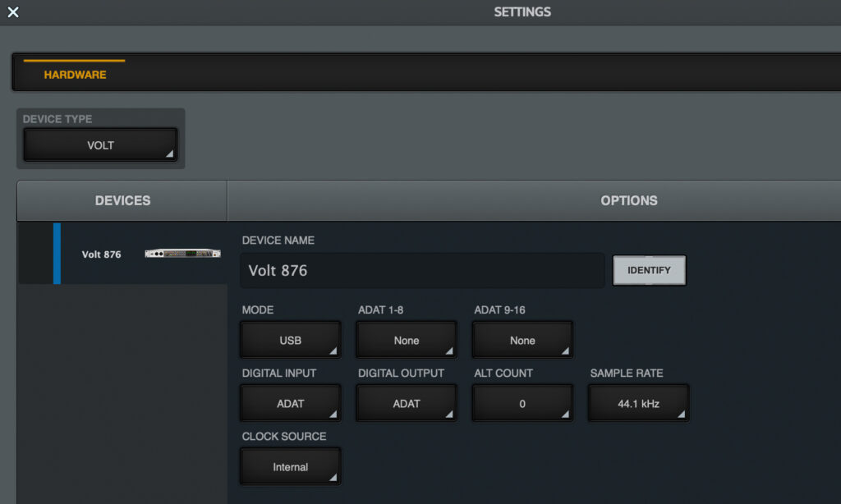The height and width of the screenshot is (504, 841).
Task: Click into the Device Name text field
Action: [x=421, y=270]
